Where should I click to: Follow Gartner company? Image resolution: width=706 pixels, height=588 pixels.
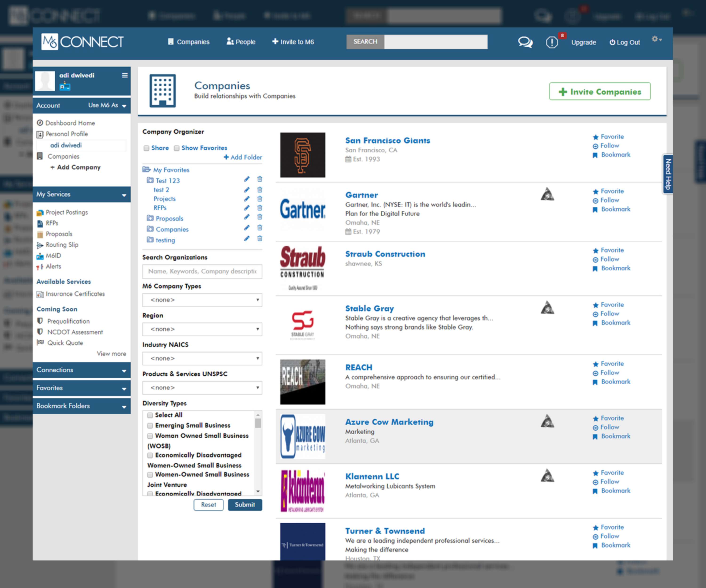coord(606,200)
